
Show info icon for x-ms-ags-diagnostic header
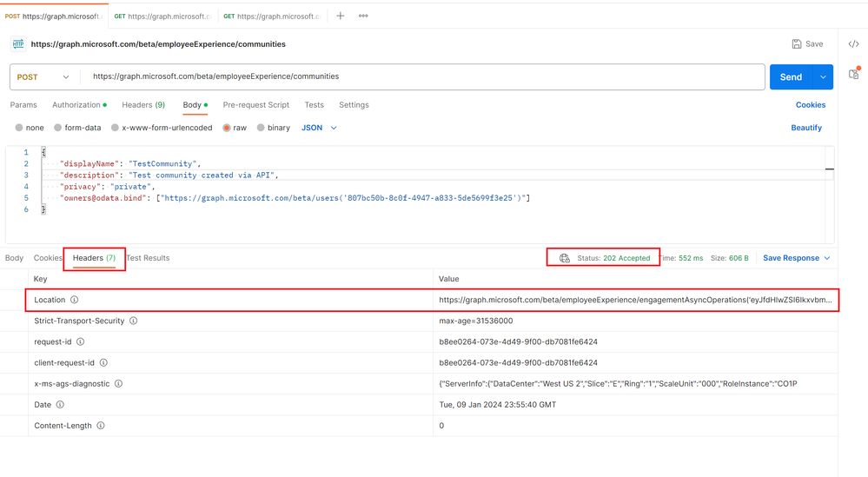point(118,383)
